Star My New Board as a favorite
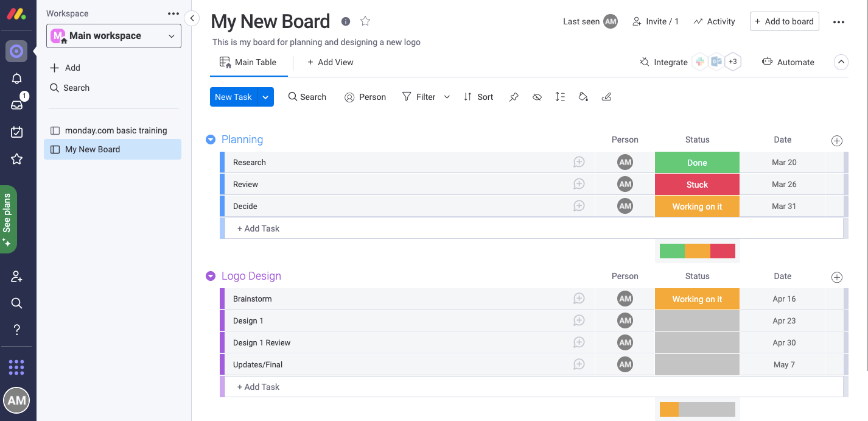Viewport: 868px width, 421px height. (x=365, y=21)
